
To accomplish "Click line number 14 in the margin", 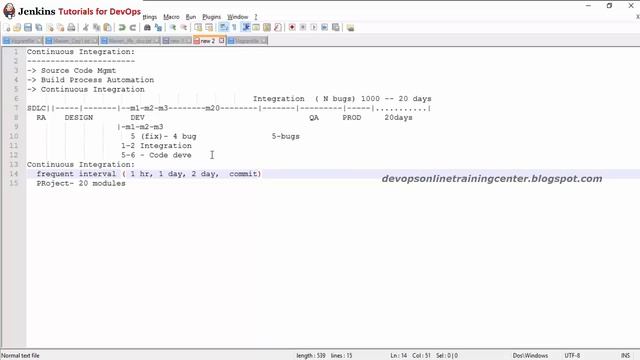I will click(x=14, y=174).
